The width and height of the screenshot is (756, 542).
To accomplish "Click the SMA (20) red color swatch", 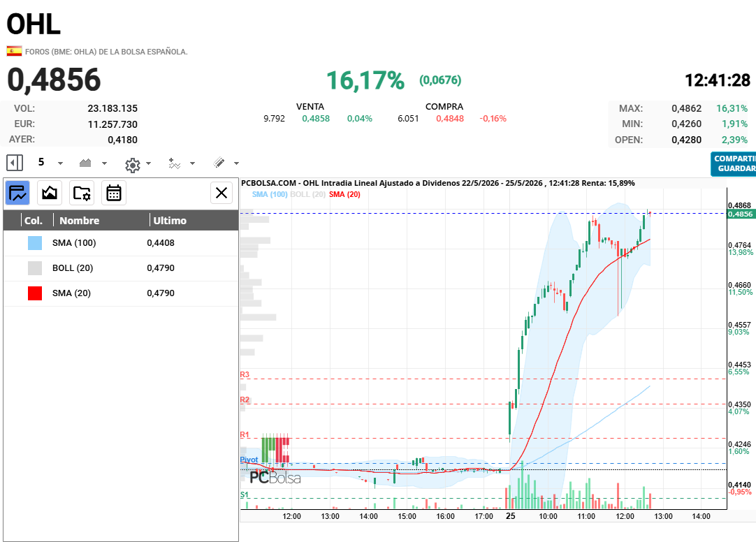I will click(x=35, y=293).
